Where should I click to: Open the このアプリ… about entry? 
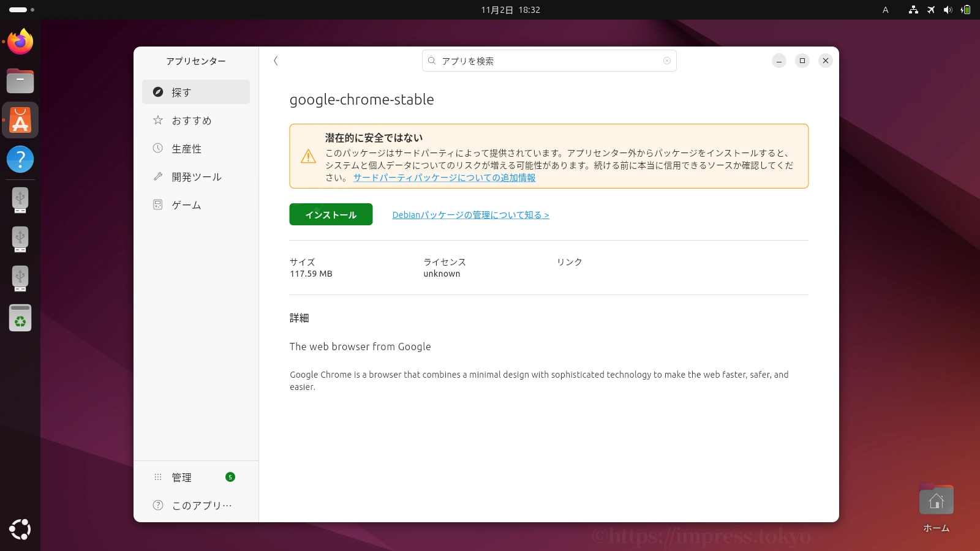196,505
